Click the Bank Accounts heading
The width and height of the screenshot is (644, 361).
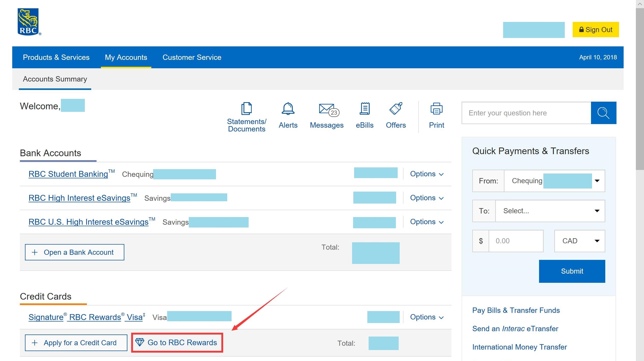50,153
